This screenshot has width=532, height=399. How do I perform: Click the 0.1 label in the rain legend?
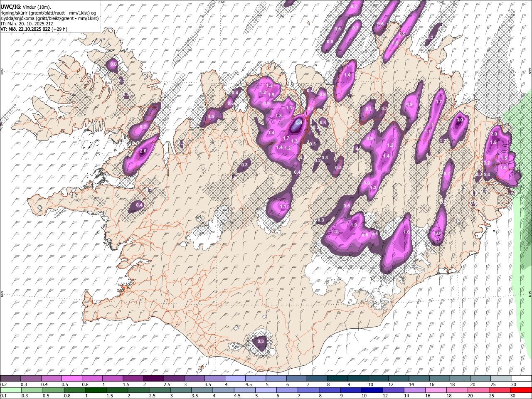click(3, 396)
